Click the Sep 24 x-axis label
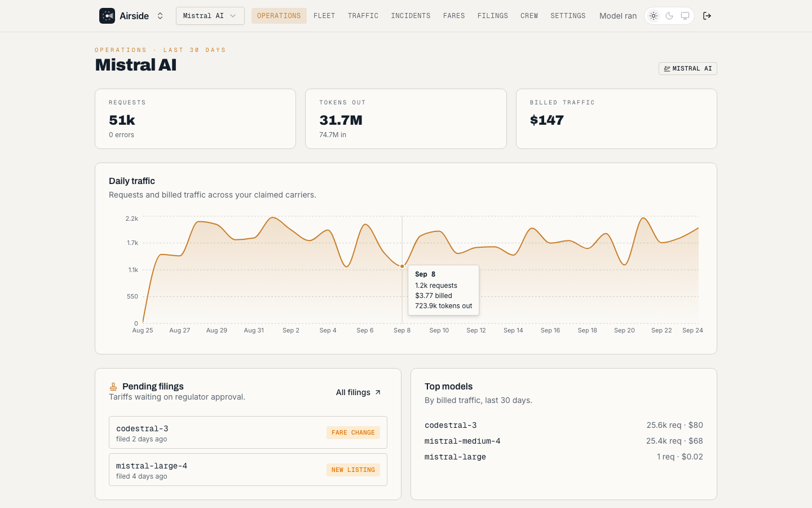 point(692,330)
